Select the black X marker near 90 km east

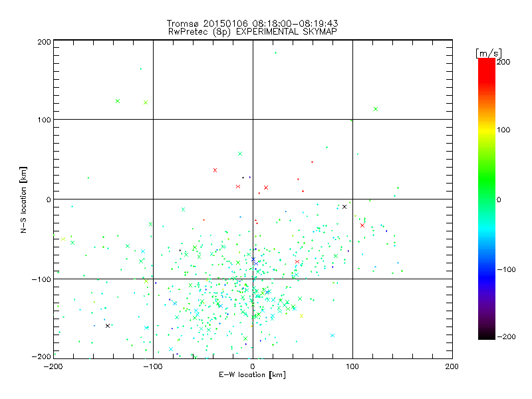click(344, 207)
